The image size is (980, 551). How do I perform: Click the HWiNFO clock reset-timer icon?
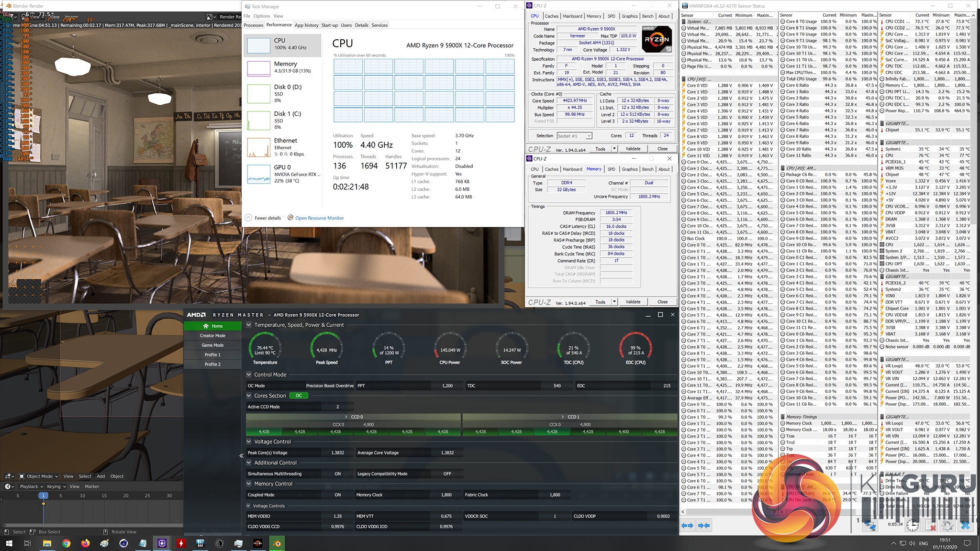[x=912, y=525]
